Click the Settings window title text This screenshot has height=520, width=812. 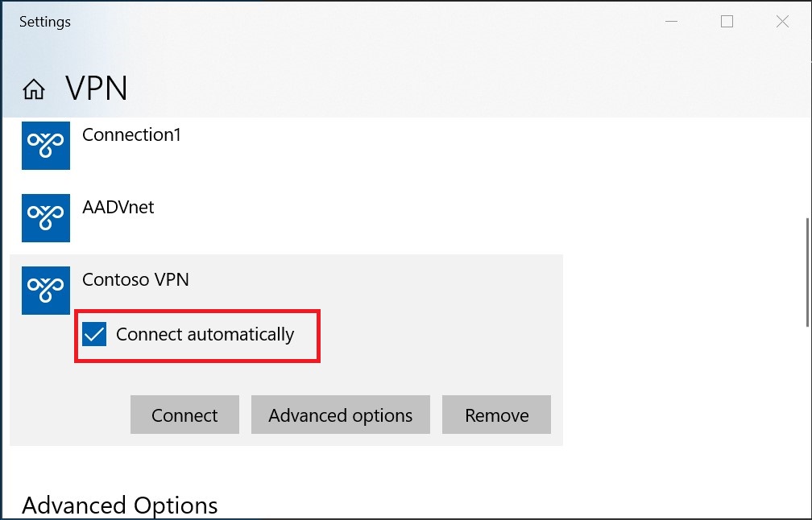(x=45, y=22)
